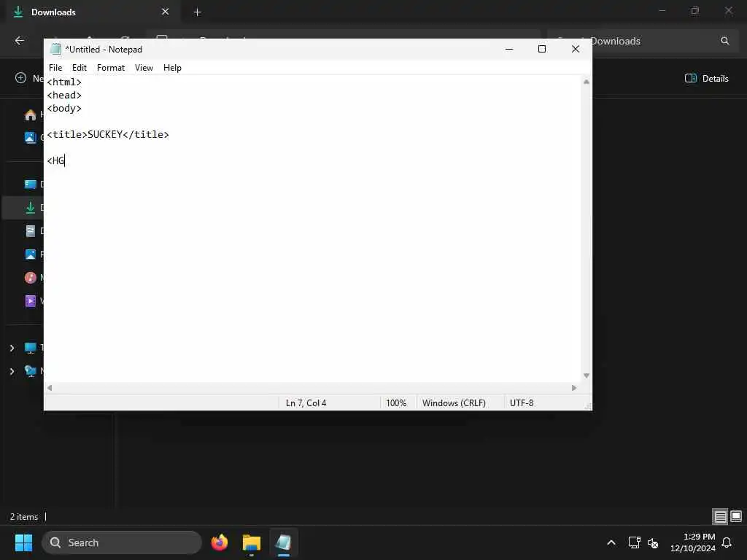
Task: Open the File menu in Notepad
Action: [55, 68]
